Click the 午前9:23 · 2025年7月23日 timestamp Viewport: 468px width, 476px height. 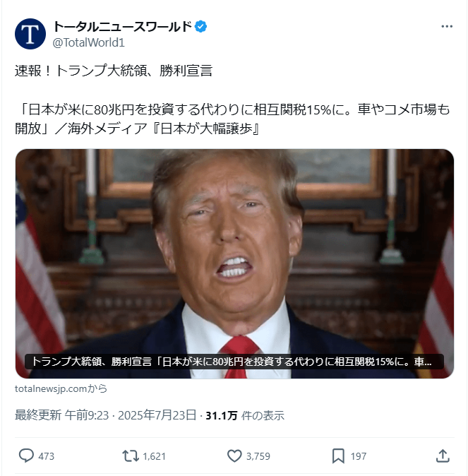[131, 415]
